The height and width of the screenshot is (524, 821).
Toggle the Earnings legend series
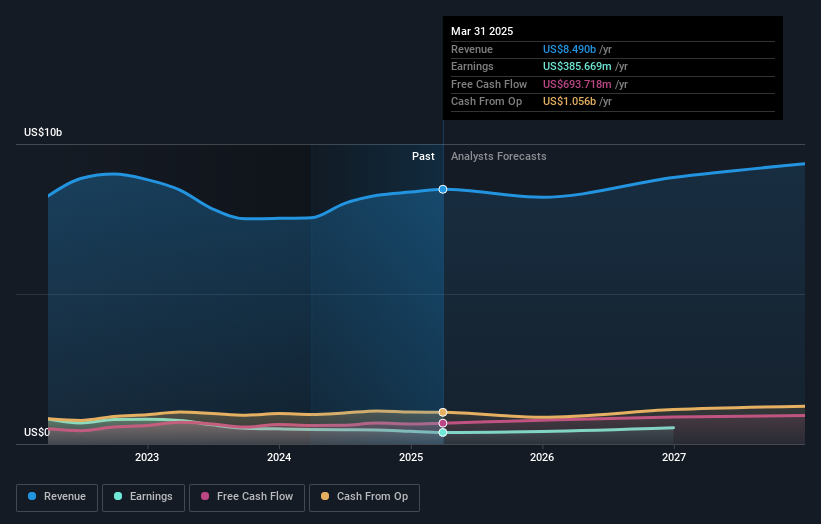tap(143, 497)
